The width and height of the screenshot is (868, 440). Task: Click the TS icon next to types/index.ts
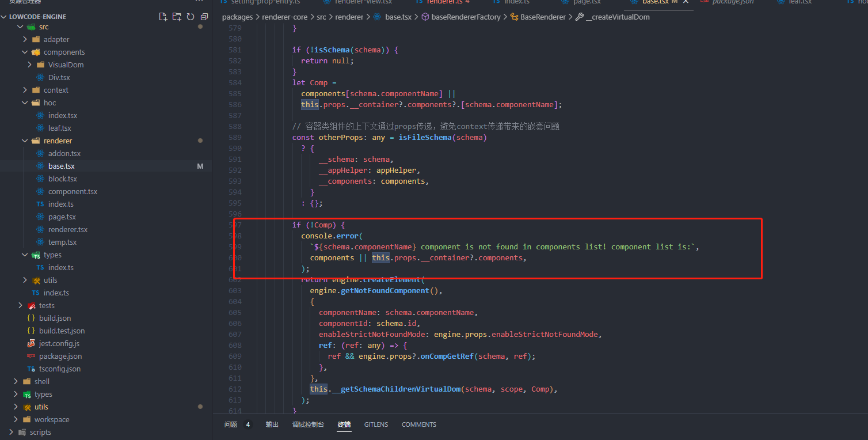40,267
